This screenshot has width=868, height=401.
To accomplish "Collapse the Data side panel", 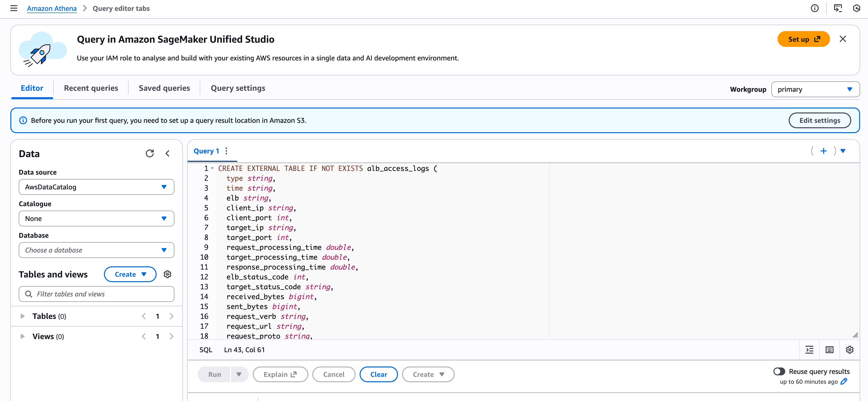I will tap(167, 153).
